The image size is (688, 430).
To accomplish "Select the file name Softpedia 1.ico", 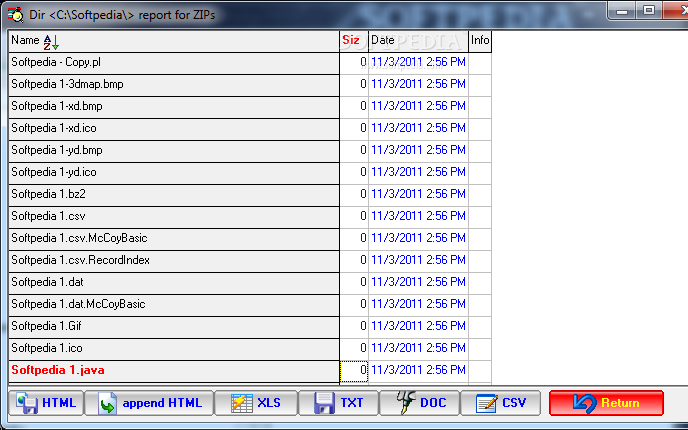I will pos(47,348).
